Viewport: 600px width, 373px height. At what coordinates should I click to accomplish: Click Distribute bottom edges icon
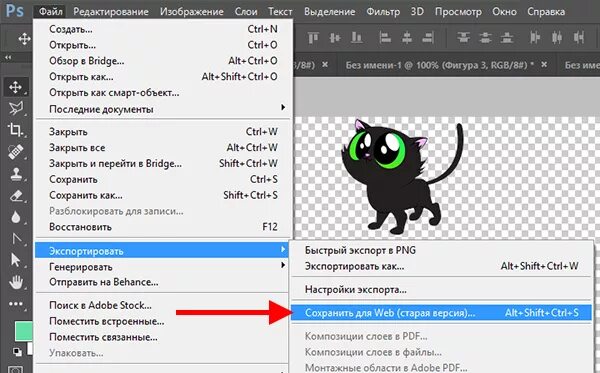point(507,37)
